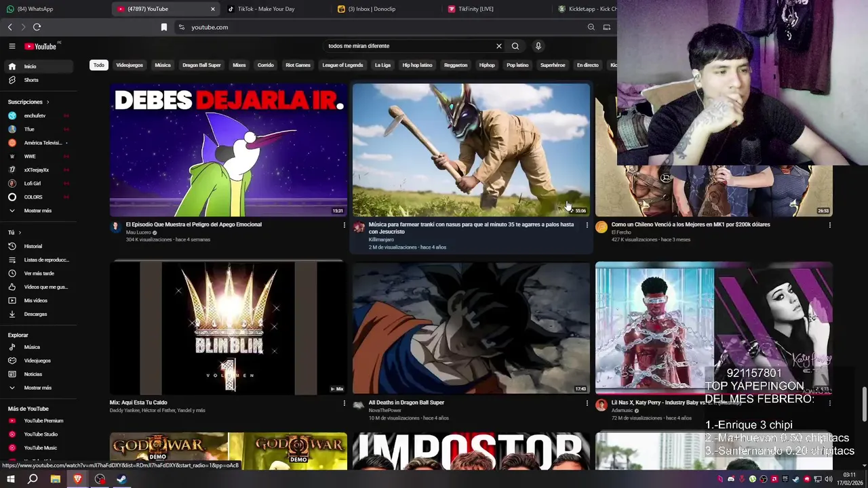Expand the Suscripciones header chevron

[x=47, y=102]
